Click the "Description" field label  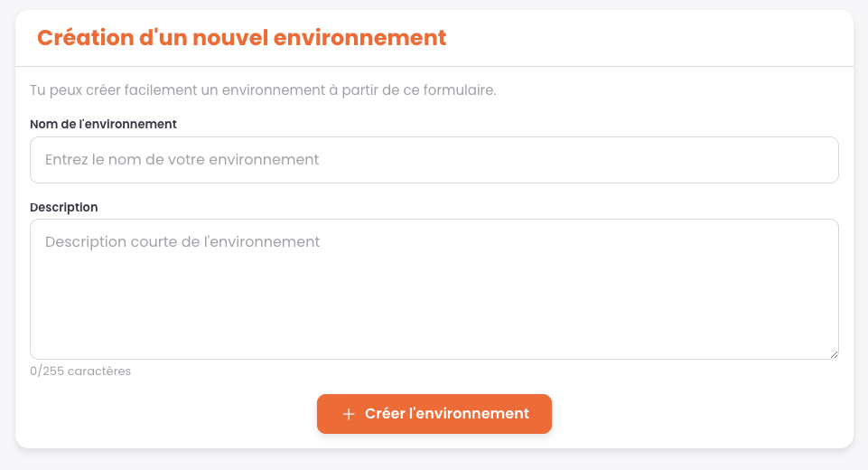point(64,207)
